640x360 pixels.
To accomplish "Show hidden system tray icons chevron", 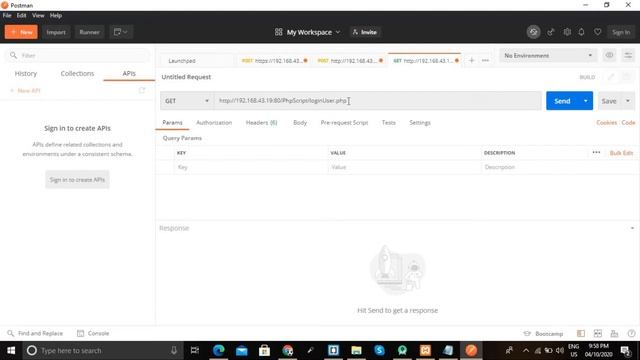I will (x=526, y=350).
